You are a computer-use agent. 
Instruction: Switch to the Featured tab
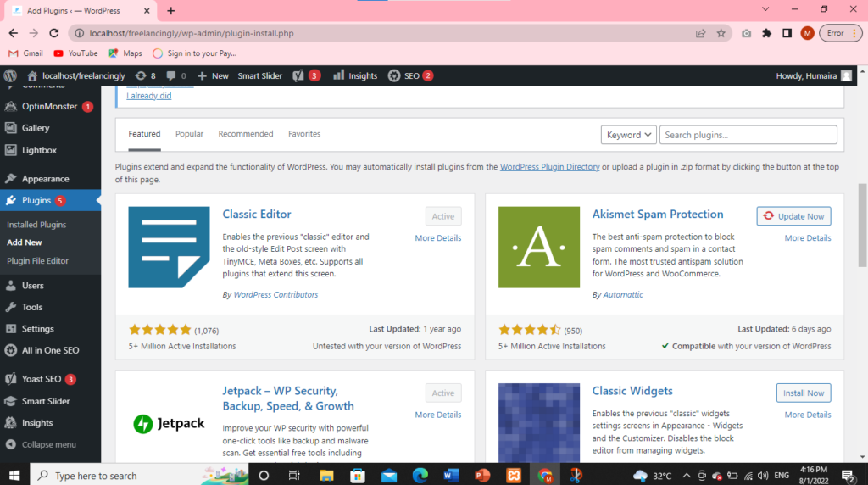(x=144, y=134)
